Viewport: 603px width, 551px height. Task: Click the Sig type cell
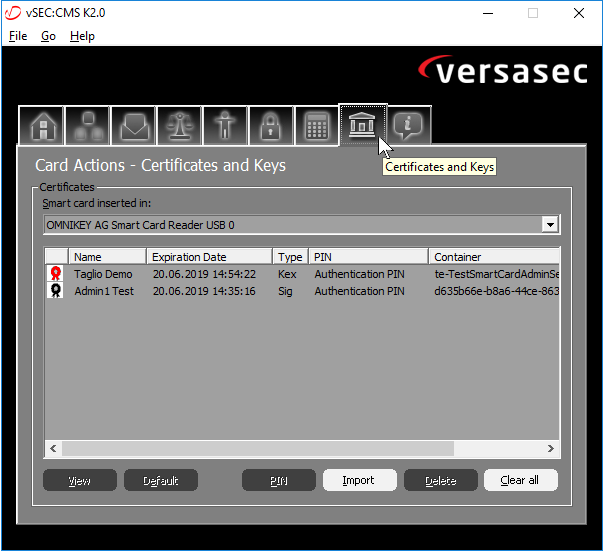tap(285, 291)
